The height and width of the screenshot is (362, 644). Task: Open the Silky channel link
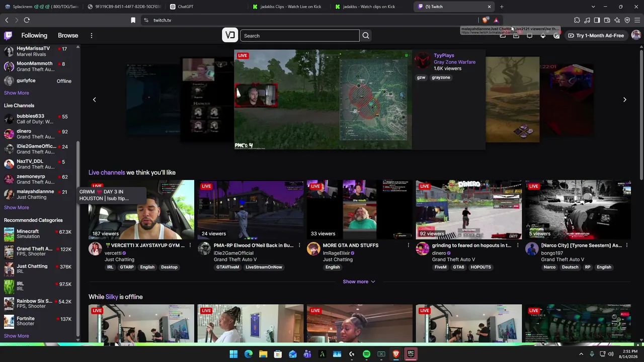click(112, 297)
